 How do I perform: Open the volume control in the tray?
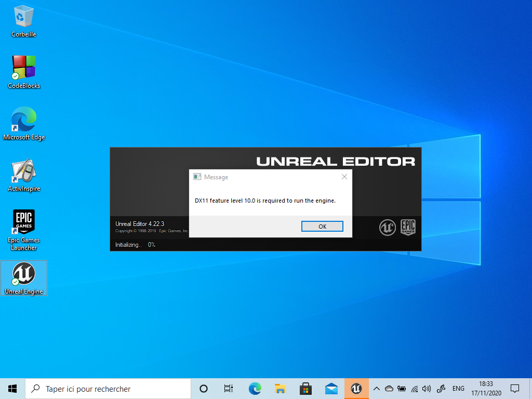(427, 389)
